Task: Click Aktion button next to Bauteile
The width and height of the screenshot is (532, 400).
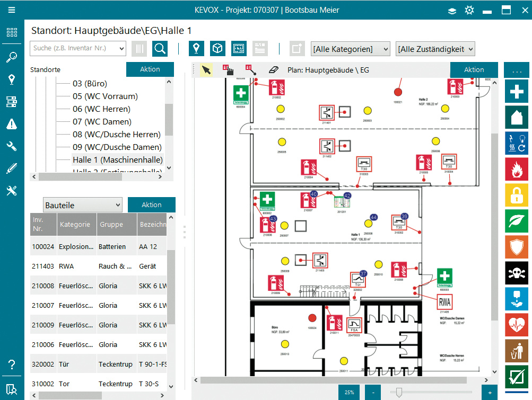Action: (x=152, y=205)
